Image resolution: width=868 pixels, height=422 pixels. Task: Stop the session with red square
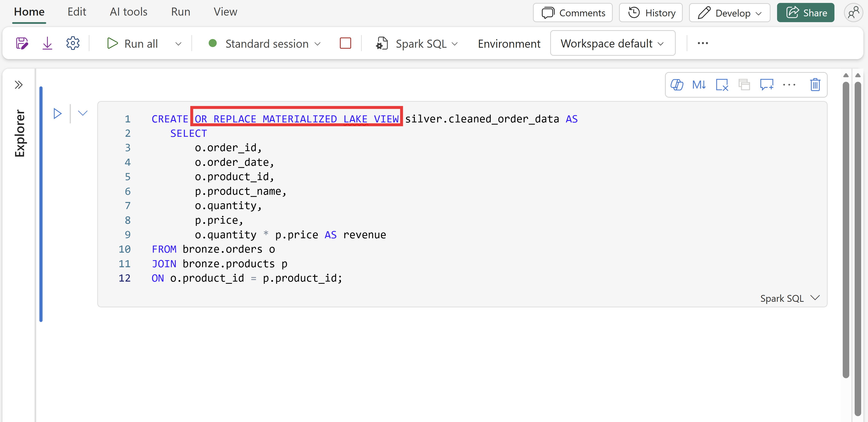pyautogui.click(x=345, y=44)
